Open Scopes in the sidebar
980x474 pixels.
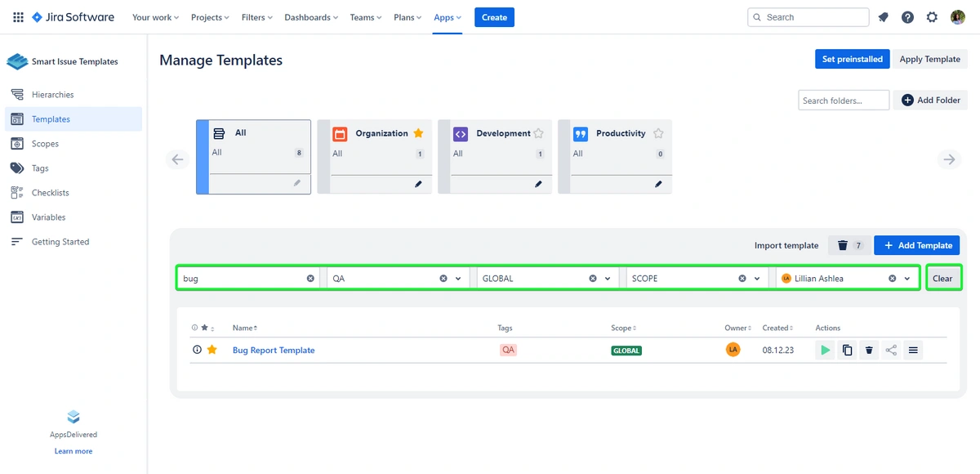click(x=73, y=144)
